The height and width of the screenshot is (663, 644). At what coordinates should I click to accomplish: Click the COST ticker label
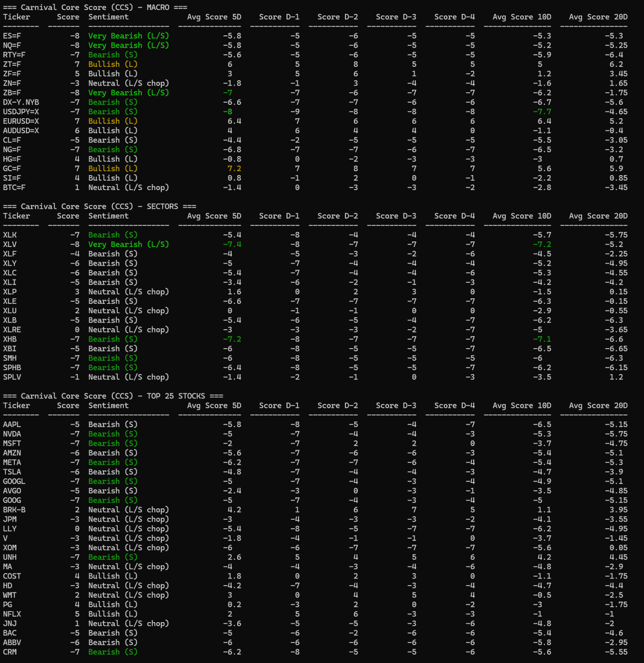(12, 576)
